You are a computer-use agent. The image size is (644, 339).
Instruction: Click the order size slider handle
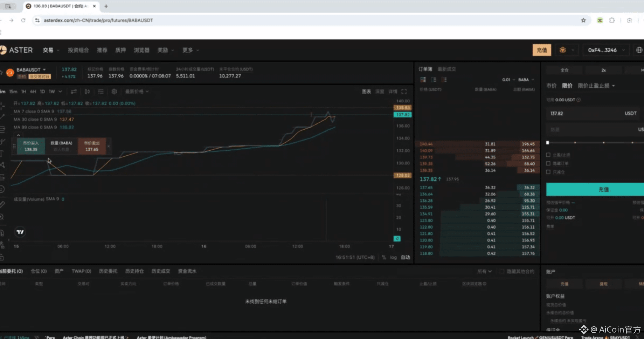548,143
